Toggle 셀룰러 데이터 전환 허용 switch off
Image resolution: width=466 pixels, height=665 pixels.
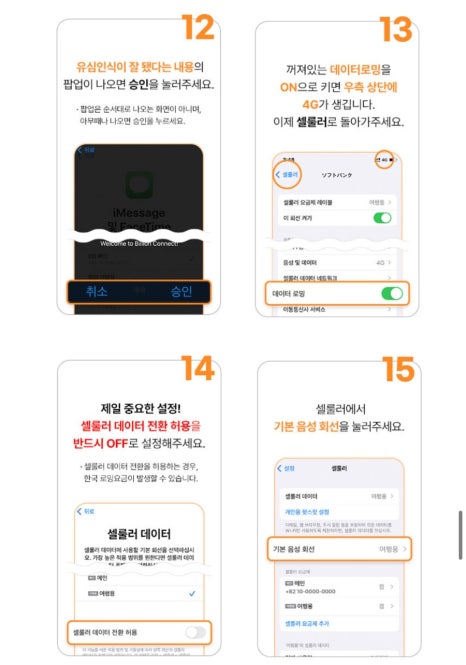[x=195, y=632]
